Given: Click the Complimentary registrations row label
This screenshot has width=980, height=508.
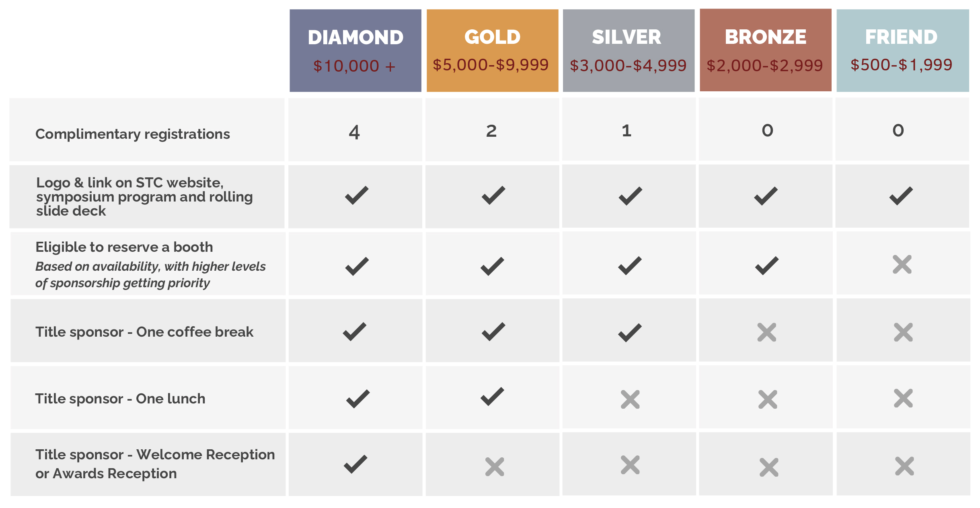Looking at the screenshot, I should [133, 134].
